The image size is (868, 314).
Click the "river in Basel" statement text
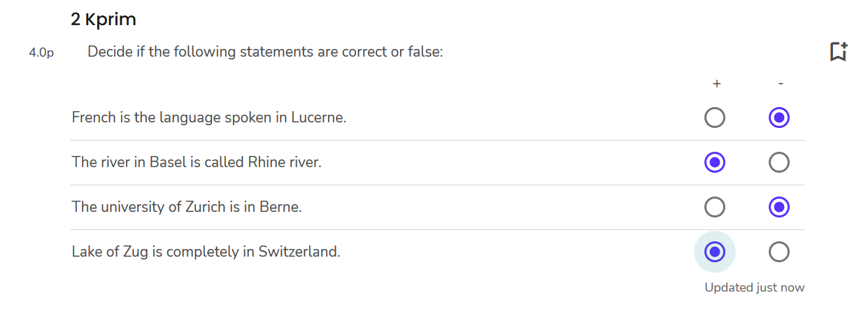tap(196, 162)
